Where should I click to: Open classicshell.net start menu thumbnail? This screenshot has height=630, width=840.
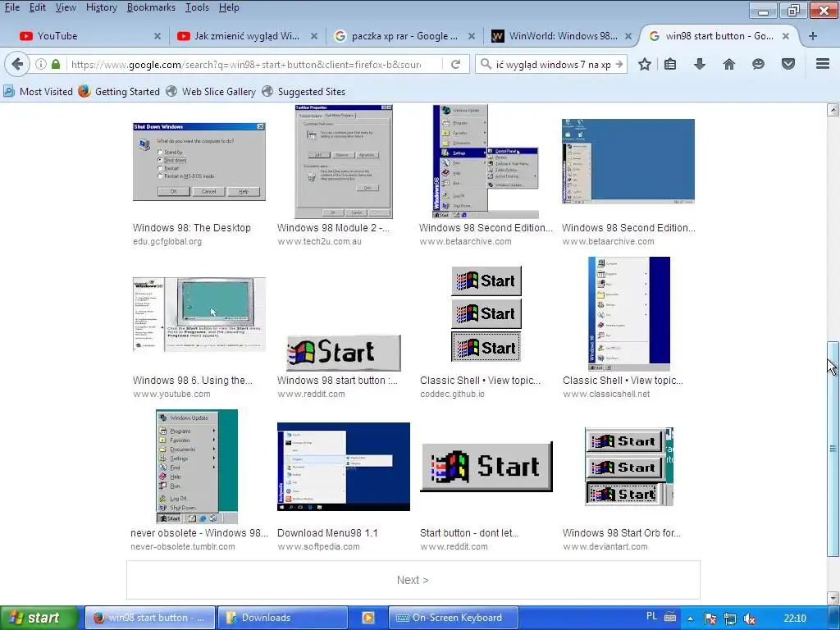(x=629, y=314)
